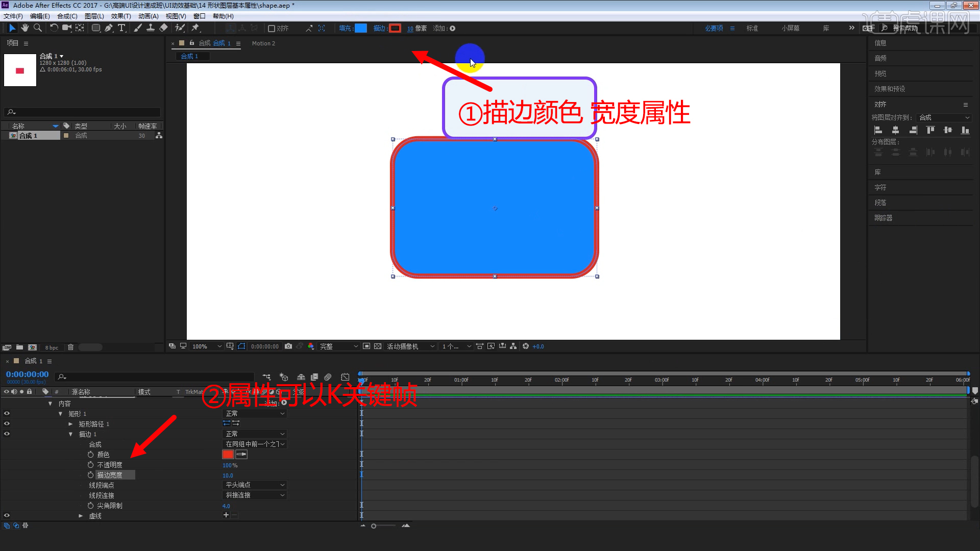Open the 效果(T) menu

[x=120, y=16]
